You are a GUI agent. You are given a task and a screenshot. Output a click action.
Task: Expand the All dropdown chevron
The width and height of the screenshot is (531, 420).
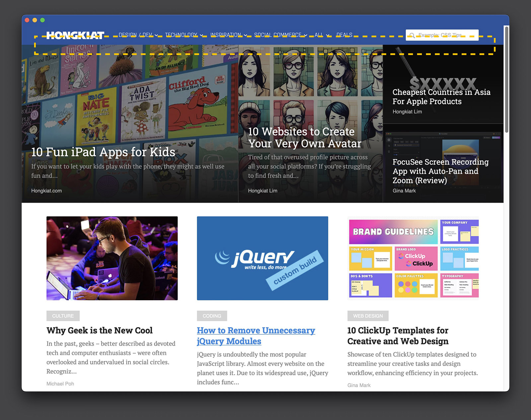(x=328, y=35)
